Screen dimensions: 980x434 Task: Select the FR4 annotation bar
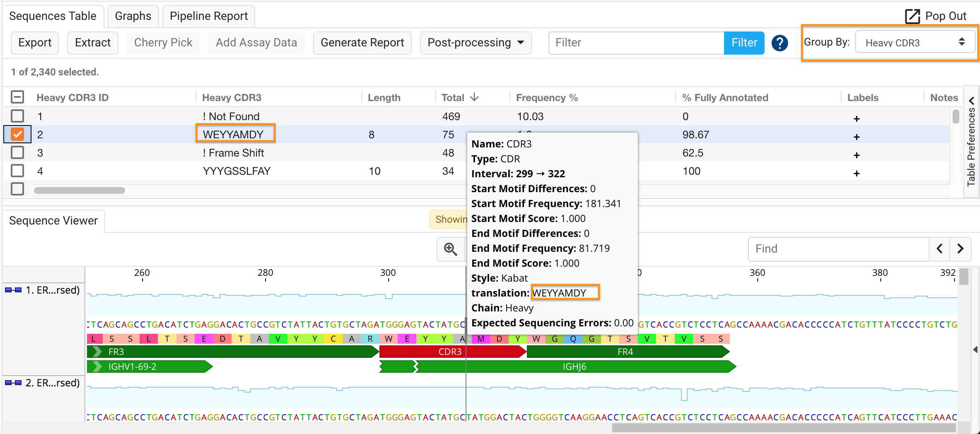pos(628,352)
